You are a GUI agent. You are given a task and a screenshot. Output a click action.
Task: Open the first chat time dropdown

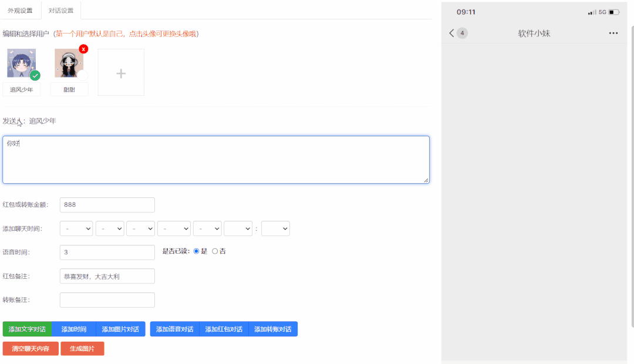76,228
